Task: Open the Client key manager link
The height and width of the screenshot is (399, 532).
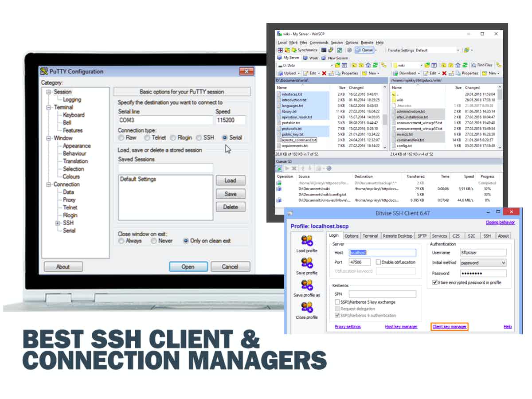Action: coord(449,327)
